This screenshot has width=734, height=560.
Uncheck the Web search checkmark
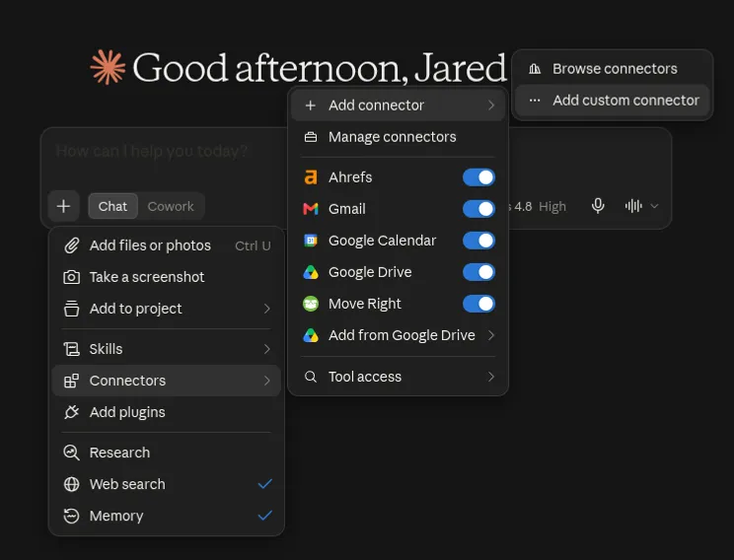point(265,484)
